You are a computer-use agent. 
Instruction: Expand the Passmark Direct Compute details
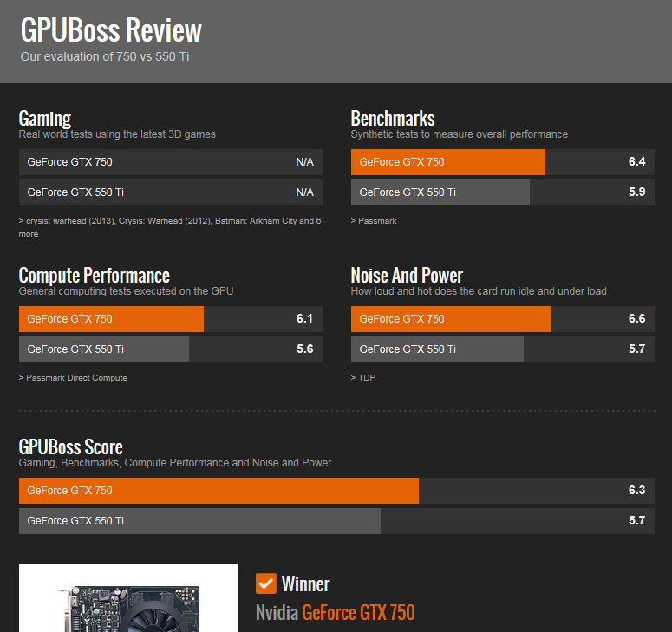tap(75, 378)
